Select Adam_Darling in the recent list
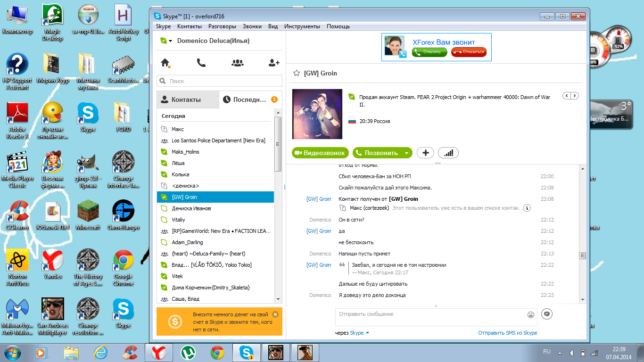Viewport: 644px width, 362px height. (215, 242)
